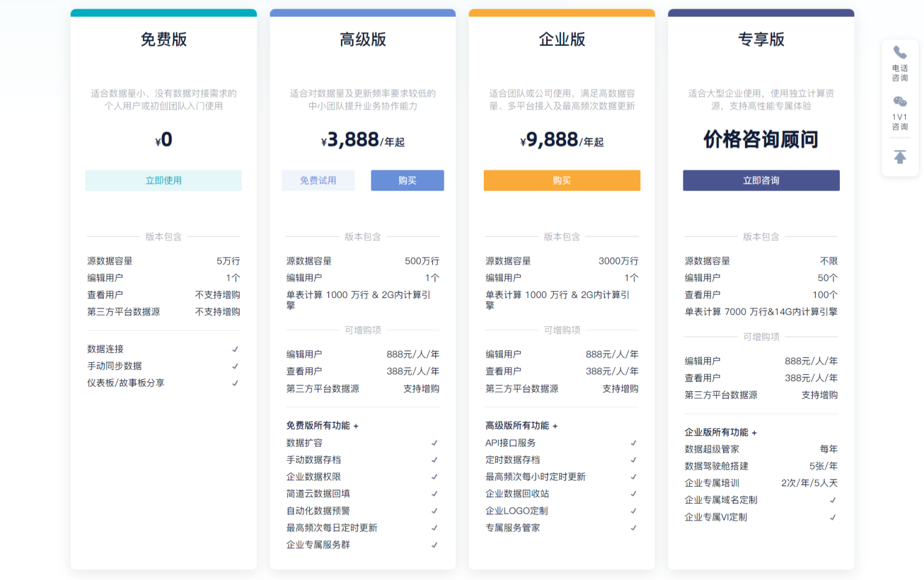
Task: Click the orange 购买 button under 企业版
Action: [562, 180]
